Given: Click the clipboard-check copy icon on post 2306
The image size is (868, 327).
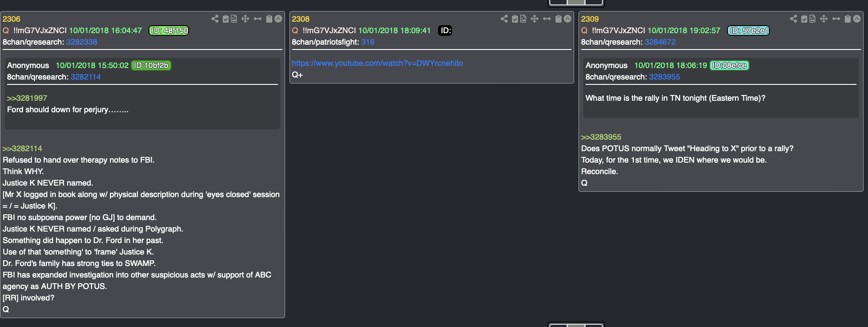Looking at the screenshot, I should coord(225,19).
